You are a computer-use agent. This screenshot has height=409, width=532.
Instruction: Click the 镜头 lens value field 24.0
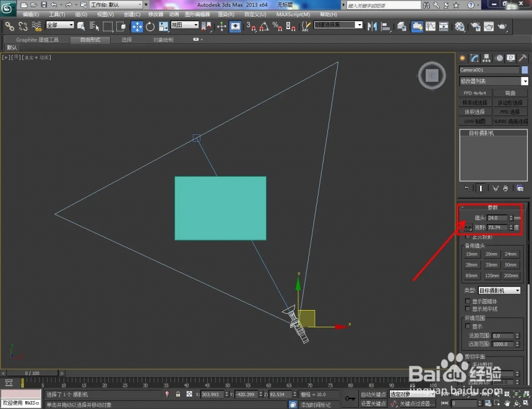pyautogui.click(x=497, y=218)
